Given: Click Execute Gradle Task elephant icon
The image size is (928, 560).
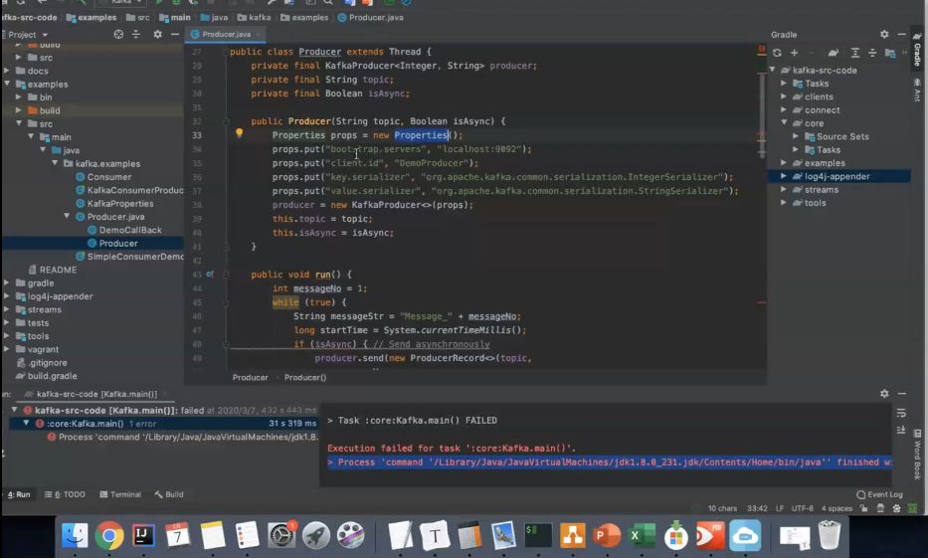Looking at the screenshot, I should [834, 53].
